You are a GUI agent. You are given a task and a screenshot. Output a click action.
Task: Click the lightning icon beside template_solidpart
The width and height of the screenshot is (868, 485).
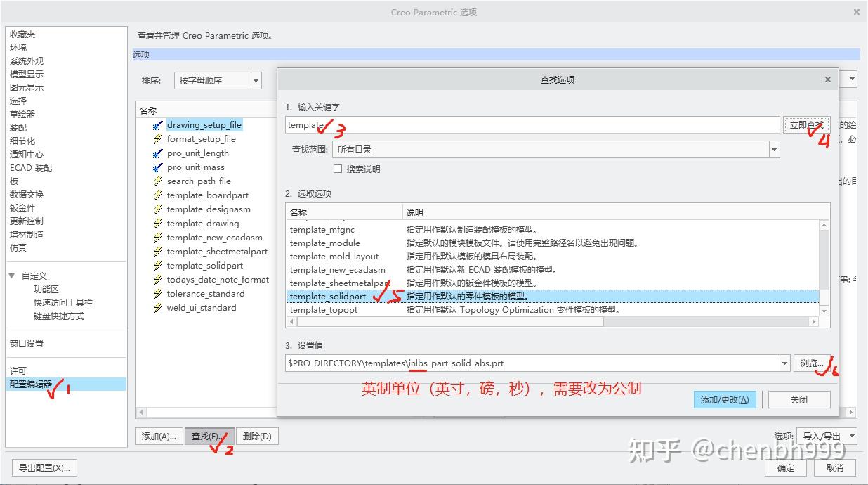(x=159, y=265)
